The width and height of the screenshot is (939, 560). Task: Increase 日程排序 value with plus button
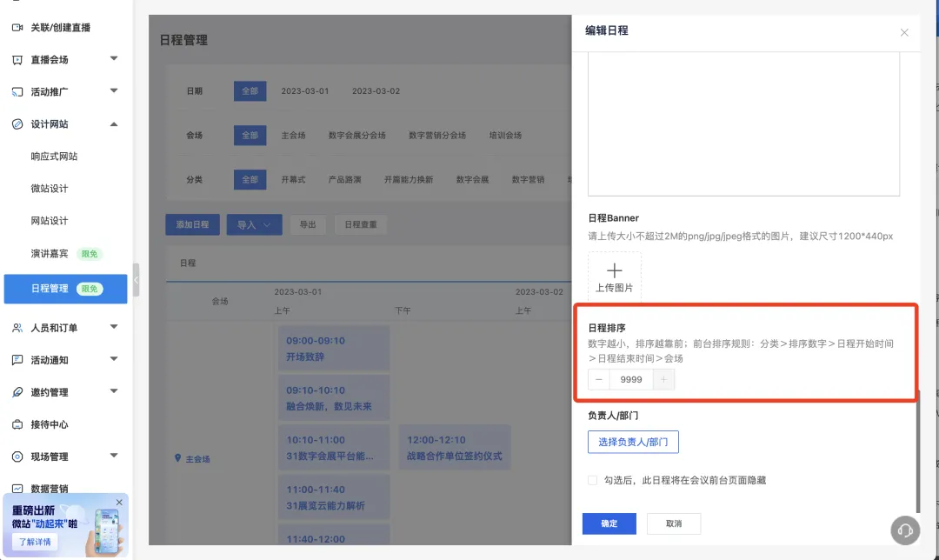point(664,379)
